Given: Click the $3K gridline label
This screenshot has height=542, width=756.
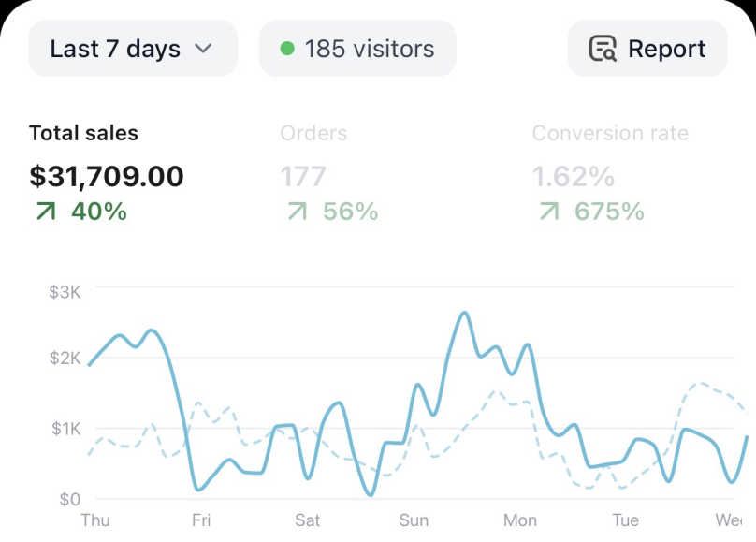Looking at the screenshot, I should 65,292.
